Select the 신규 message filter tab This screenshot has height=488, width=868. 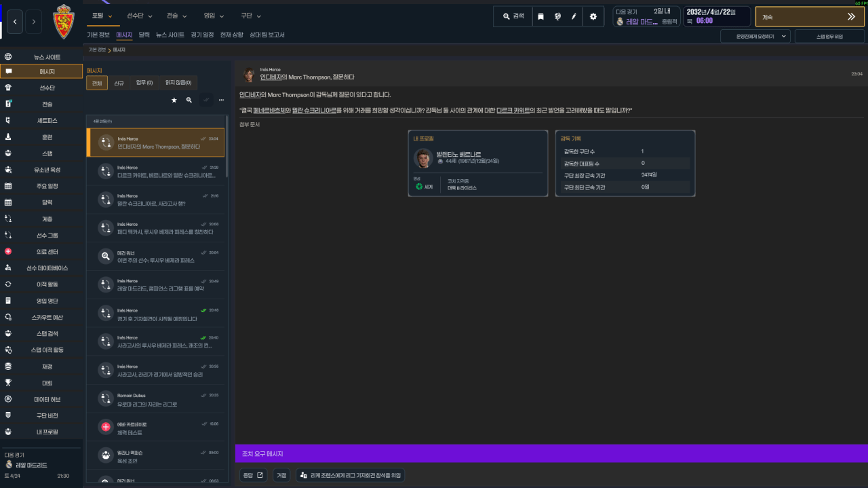pos(119,83)
